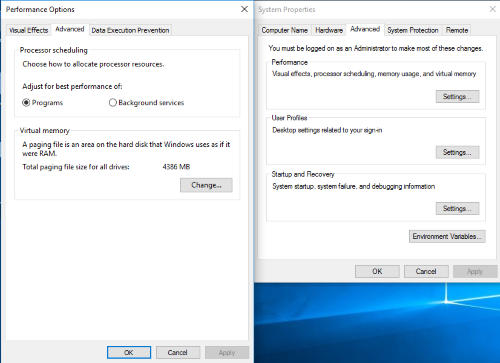The width and height of the screenshot is (500, 363).
Task: Click Cancel in System Properties
Action: [x=426, y=271]
